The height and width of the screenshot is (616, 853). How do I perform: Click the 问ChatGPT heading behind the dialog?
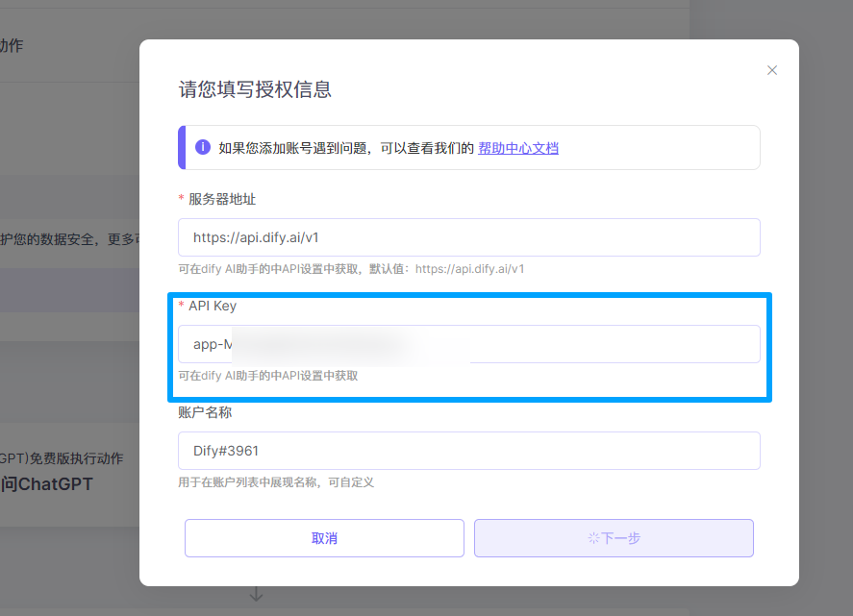[47, 484]
